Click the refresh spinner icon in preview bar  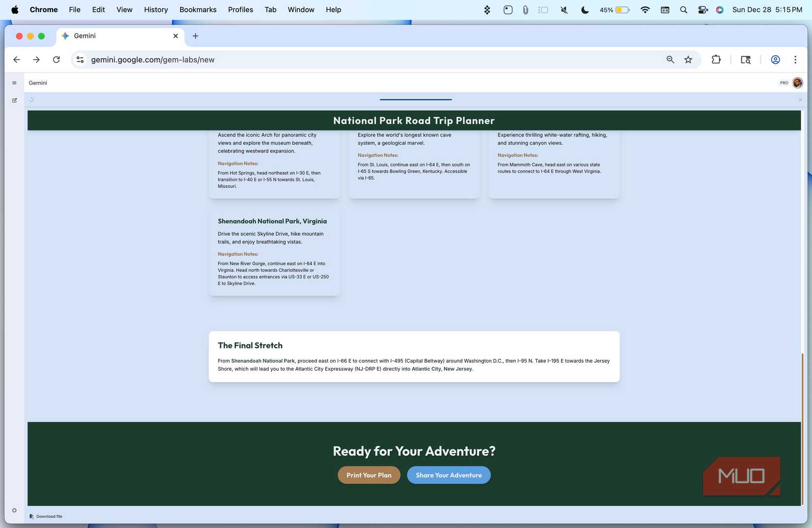(31, 100)
